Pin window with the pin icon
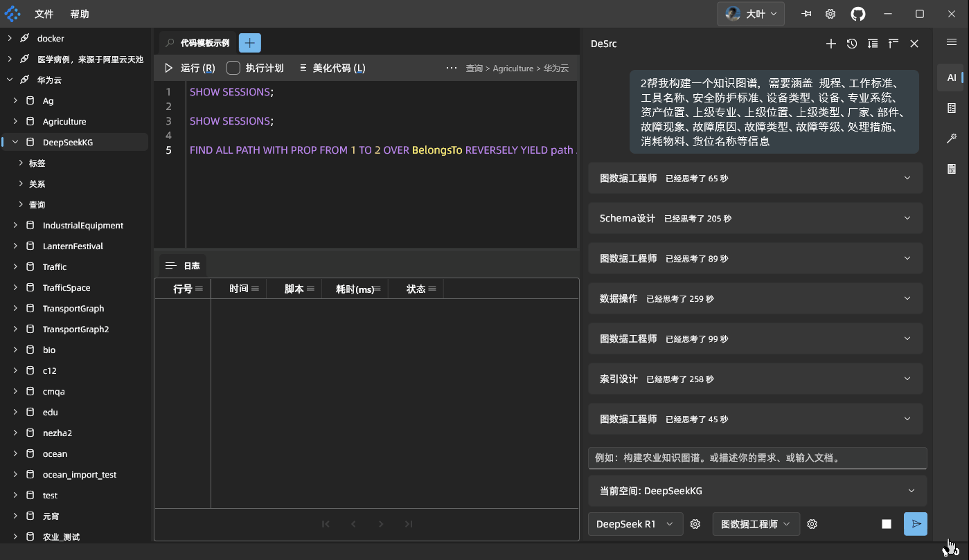The image size is (969, 560). click(x=806, y=14)
